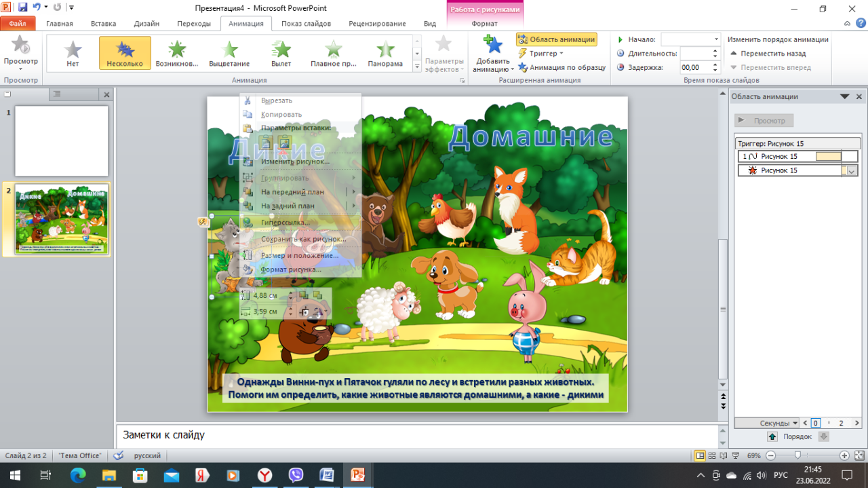
Task: Choose 'Гиперссылка...' in context menu
Action: pyautogui.click(x=300, y=222)
